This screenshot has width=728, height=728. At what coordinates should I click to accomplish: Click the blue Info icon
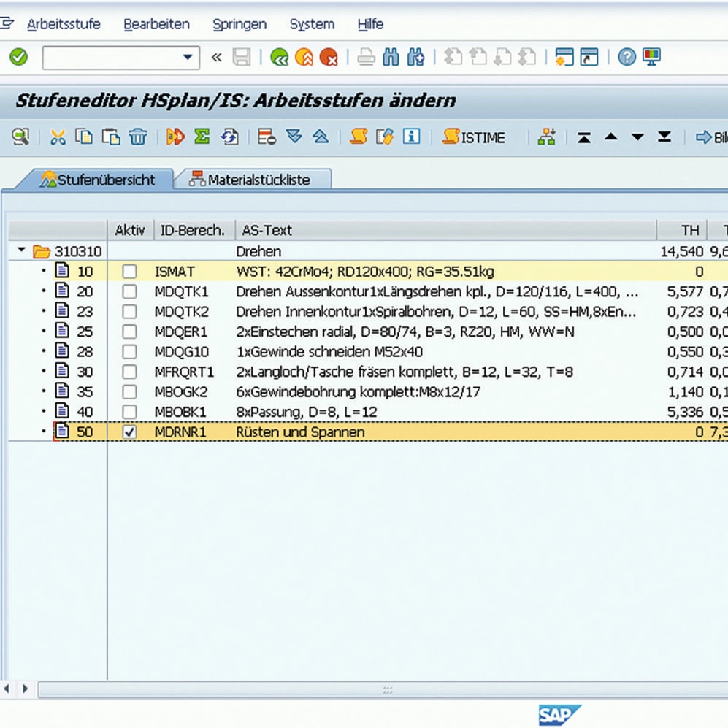(411, 137)
